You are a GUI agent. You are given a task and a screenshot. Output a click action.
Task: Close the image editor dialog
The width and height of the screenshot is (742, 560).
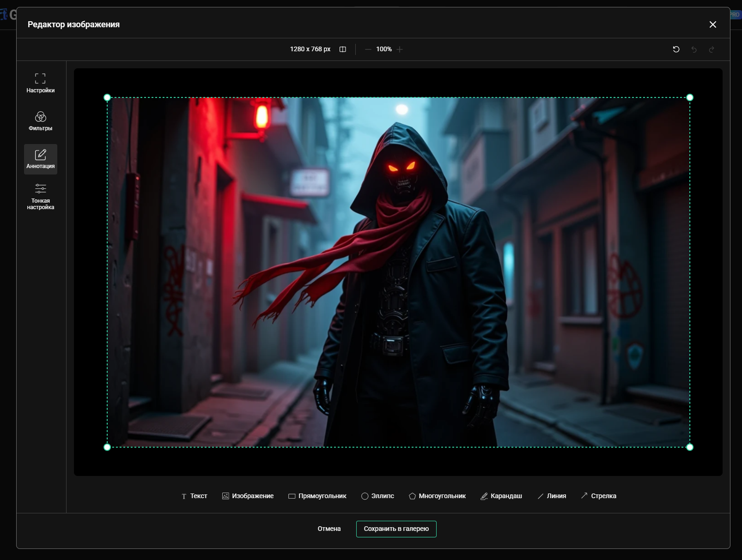713,24
